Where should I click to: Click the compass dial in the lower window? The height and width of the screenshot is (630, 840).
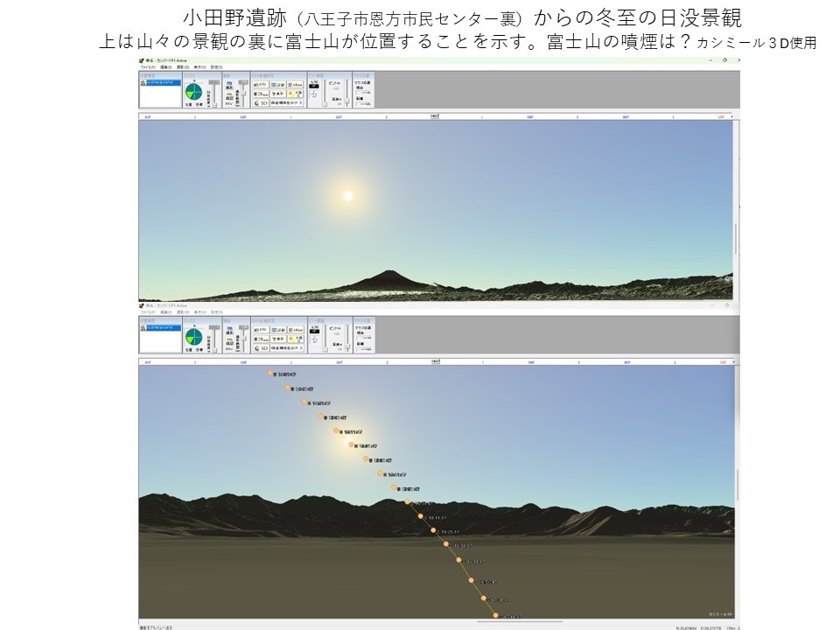[192, 337]
